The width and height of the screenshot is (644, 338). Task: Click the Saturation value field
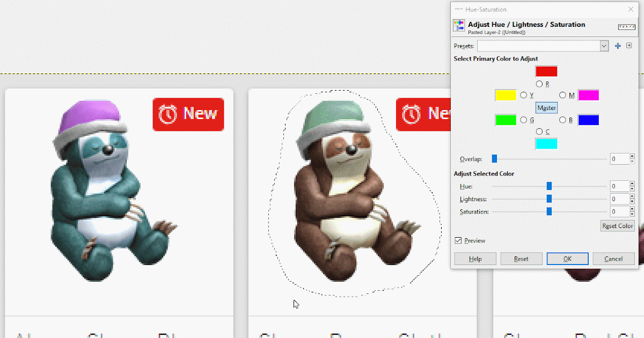tap(619, 212)
